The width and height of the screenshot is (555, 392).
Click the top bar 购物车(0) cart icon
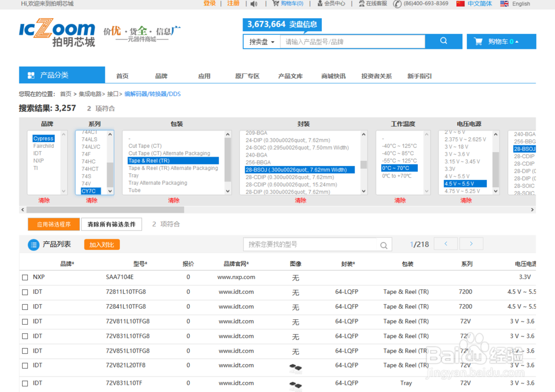pos(276,3)
